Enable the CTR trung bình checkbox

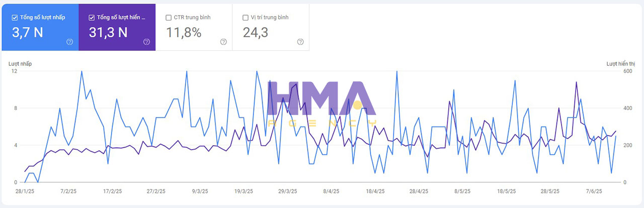pyautogui.click(x=169, y=18)
